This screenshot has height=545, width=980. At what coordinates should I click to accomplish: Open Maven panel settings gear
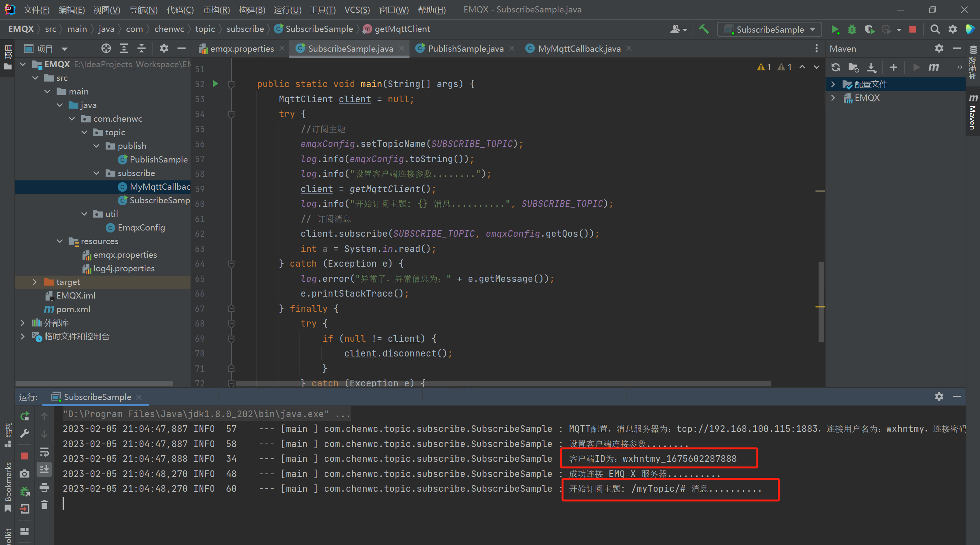click(939, 49)
